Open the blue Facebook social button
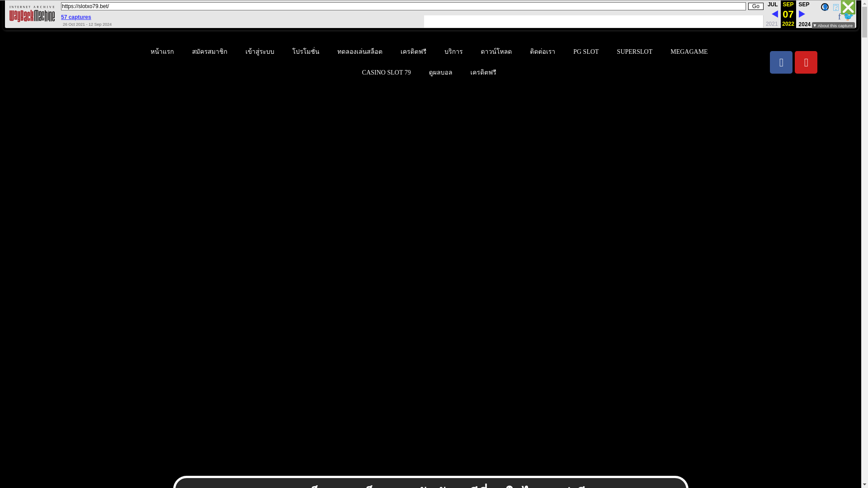Viewport: 868px width, 488px height. pos(781,62)
